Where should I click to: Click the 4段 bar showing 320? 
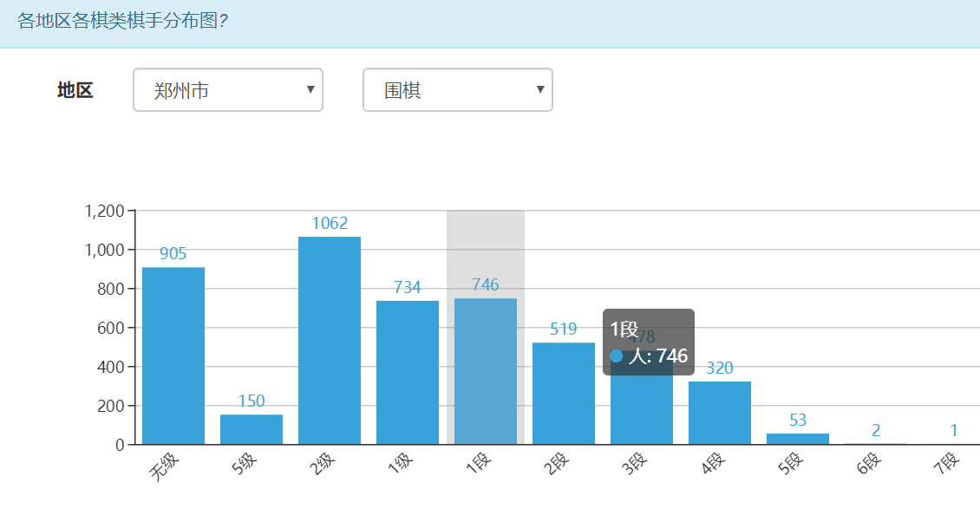(720, 413)
